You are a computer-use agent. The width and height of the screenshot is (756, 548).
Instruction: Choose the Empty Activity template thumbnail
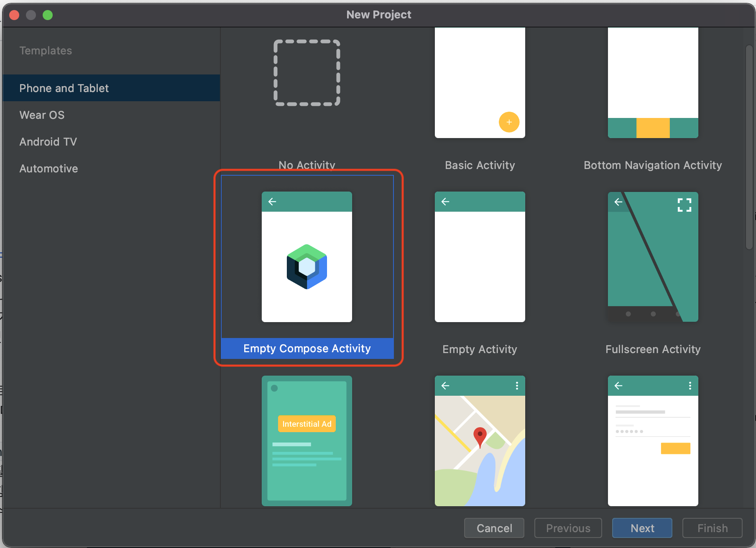click(480, 257)
